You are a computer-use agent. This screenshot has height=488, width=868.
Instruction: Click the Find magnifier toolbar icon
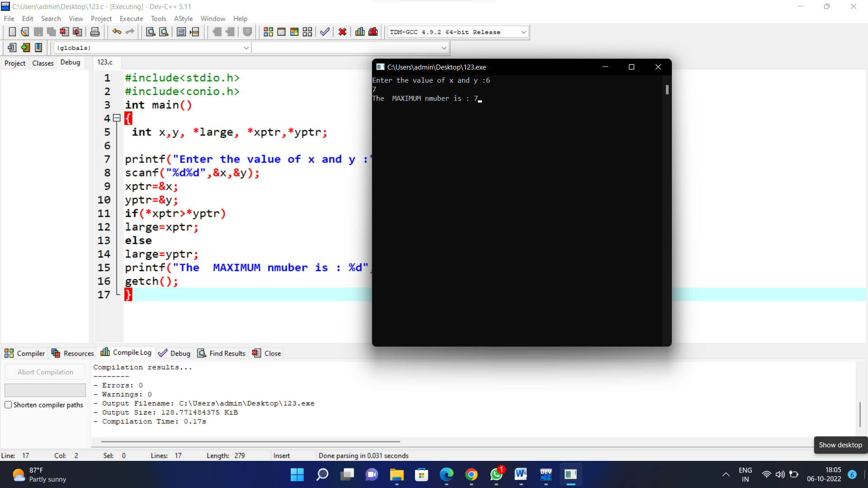[x=151, y=32]
